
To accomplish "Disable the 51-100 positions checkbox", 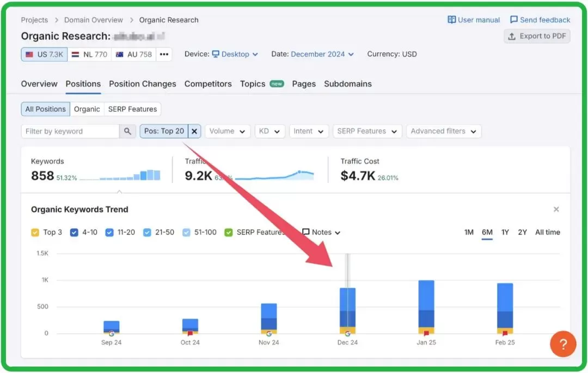I will (x=186, y=233).
